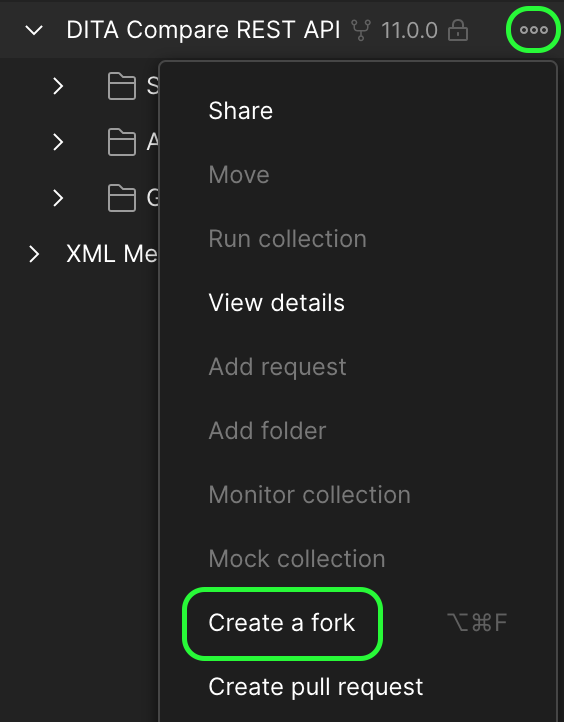The image size is (564, 722).
Task: Click the first folder icon in the collection tree
Action: 122,86
